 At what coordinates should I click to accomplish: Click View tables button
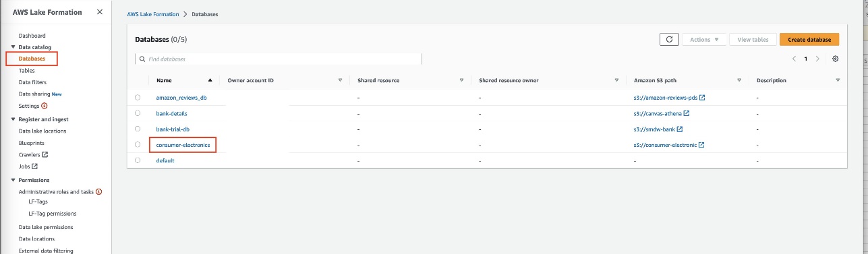(x=753, y=40)
